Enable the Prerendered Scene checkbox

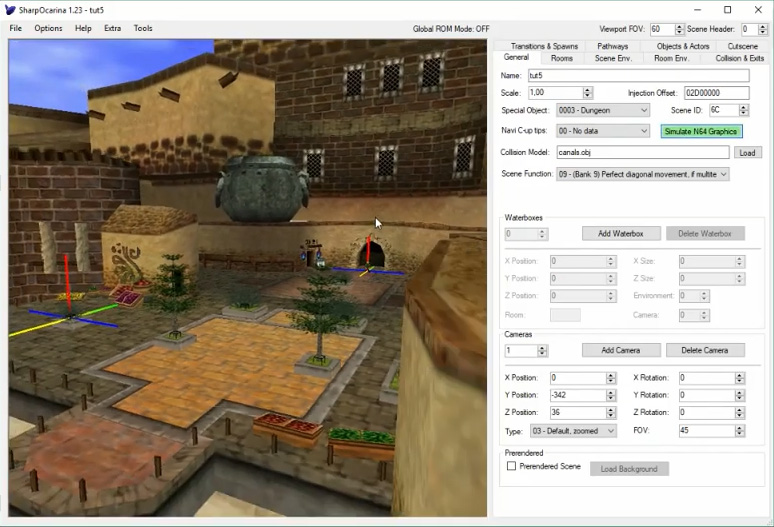point(511,466)
